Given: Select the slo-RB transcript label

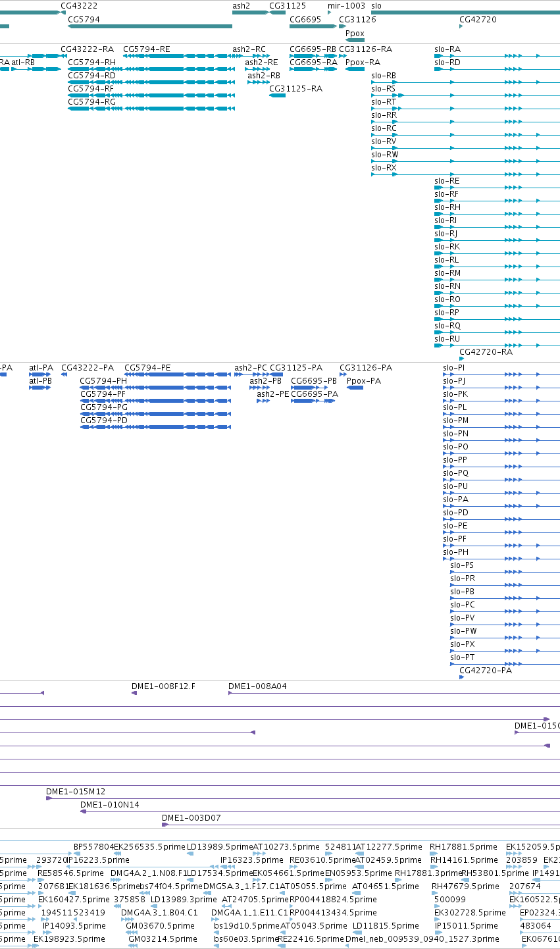Looking at the screenshot, I should [x=384, y=76].
